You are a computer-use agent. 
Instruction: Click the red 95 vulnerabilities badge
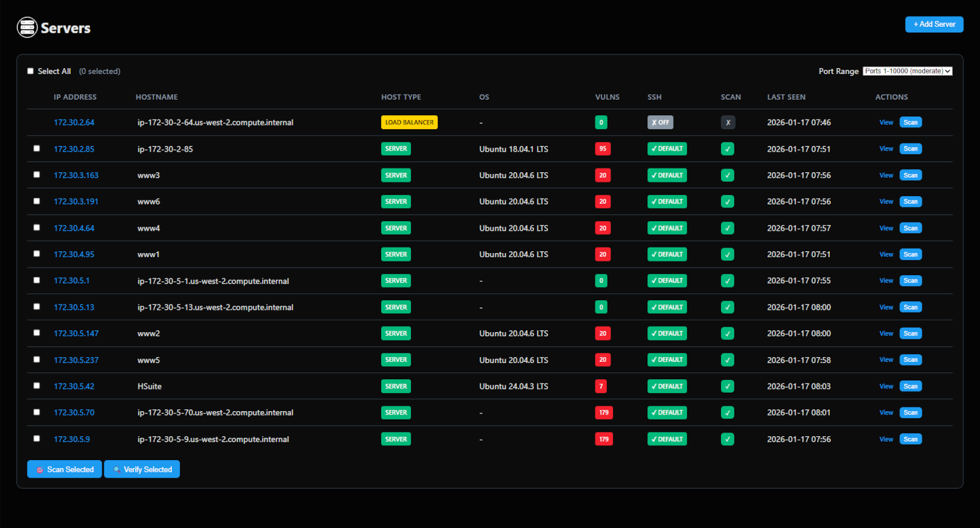pyautogui.click(x=603, y=149)
